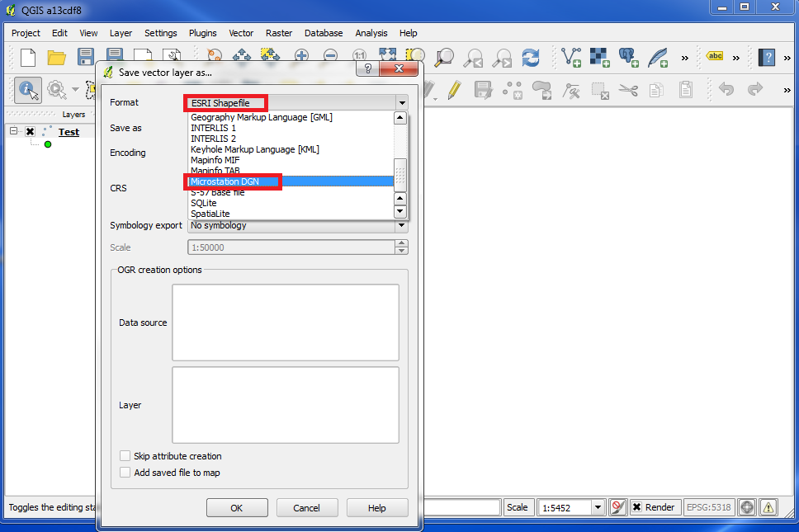Click the Move Feature icon
This screenshot has height=532, width=799.
pyautogui.click(x=541, y=90)
